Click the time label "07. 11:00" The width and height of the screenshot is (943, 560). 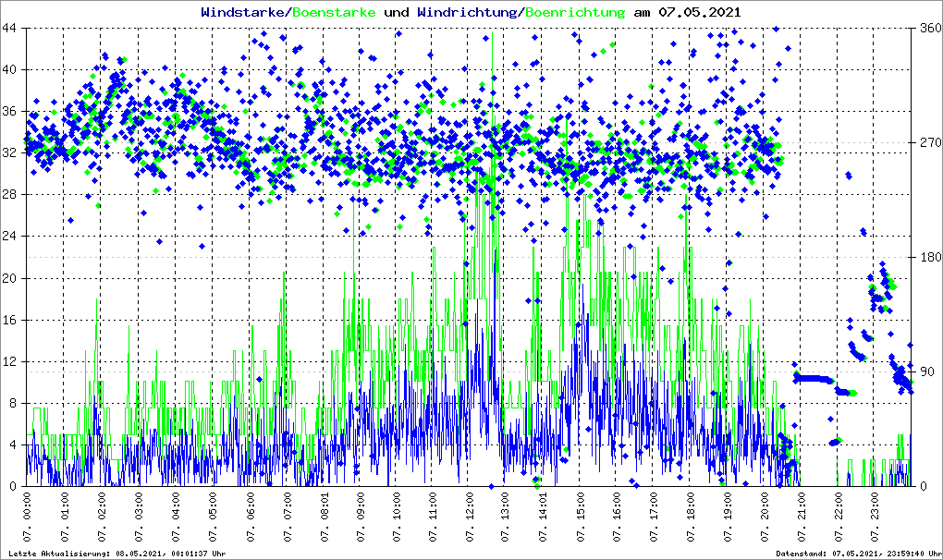[x=433, y=517]
